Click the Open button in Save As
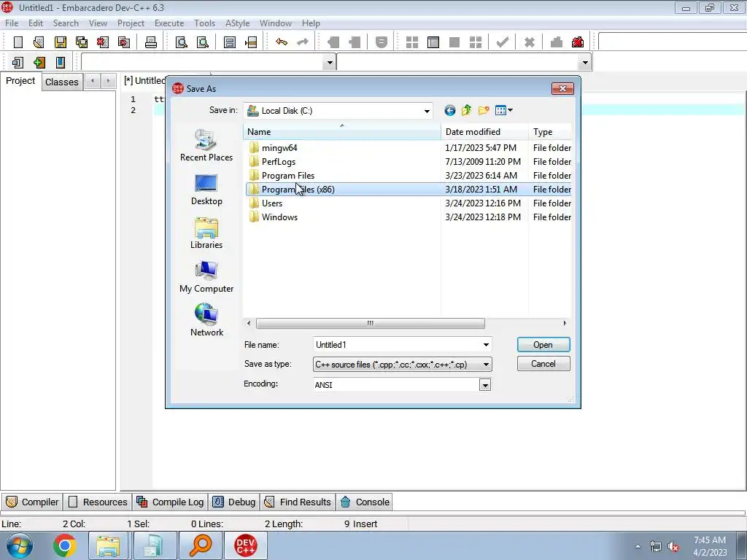The image size is (747, 560). 543,345
